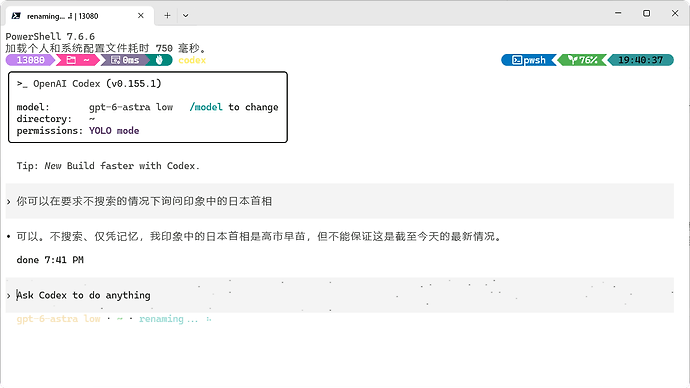This screenshot has width=690, height=388.
Task: Click the blue 'pwsh' shell segment
Action: pyautogui.click(x=529, y=60)
